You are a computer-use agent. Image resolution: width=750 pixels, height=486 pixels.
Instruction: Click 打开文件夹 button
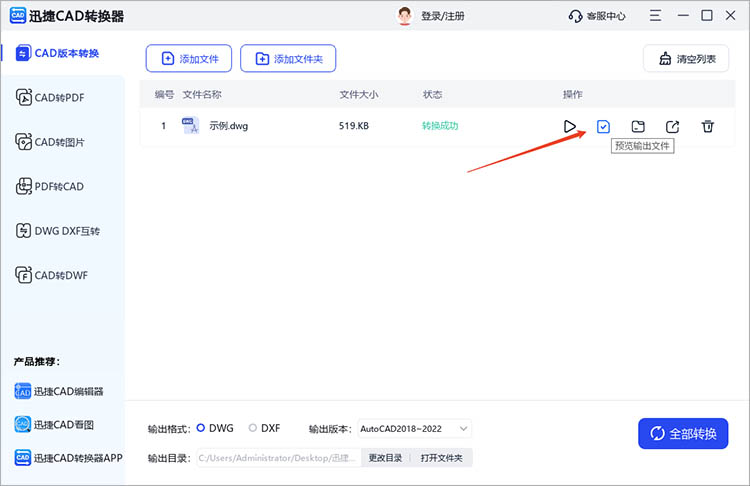coord(441,458)
